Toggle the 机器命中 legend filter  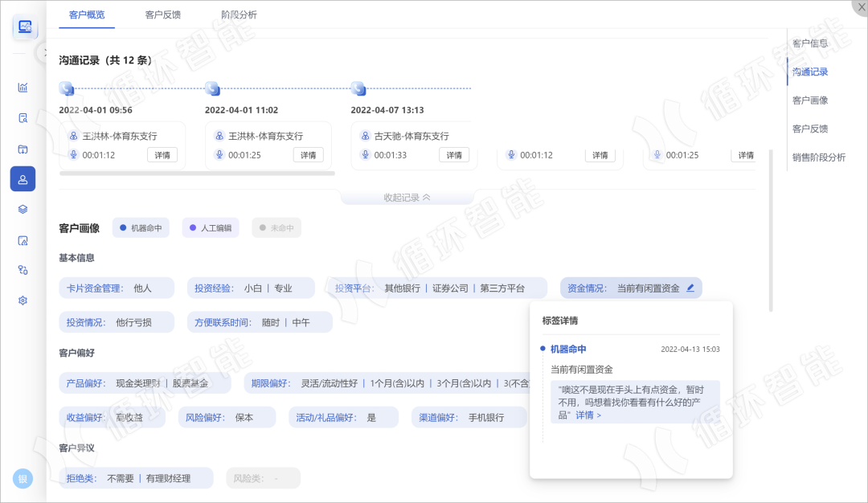tap(141, 228)
